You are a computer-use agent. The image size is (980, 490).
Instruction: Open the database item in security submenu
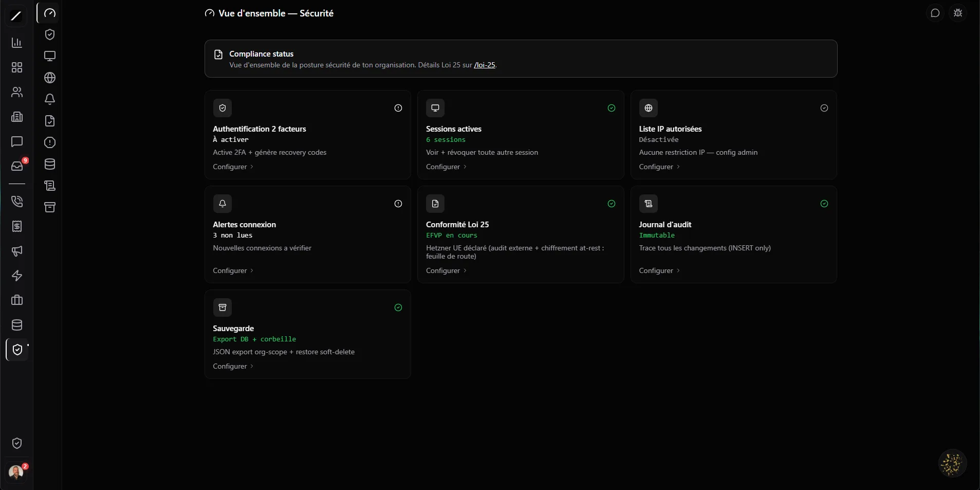50,164
